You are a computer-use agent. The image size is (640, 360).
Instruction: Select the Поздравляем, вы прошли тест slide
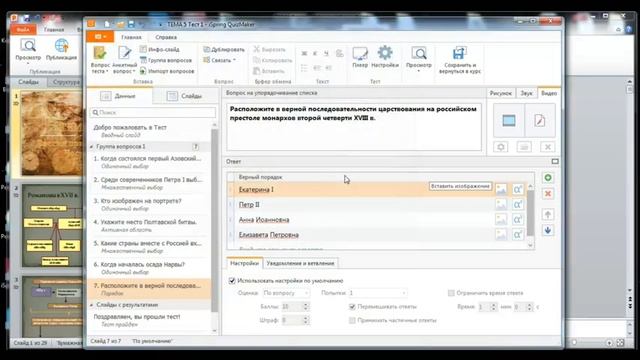coord(149,320)
